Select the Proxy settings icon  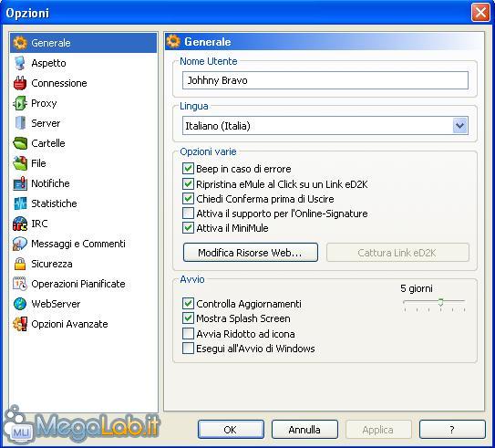point(20,103)
